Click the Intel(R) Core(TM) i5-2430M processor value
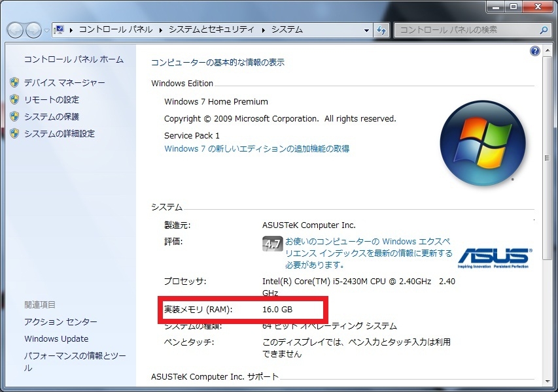The height and width of the screenshot is (392, 558). 358,287
